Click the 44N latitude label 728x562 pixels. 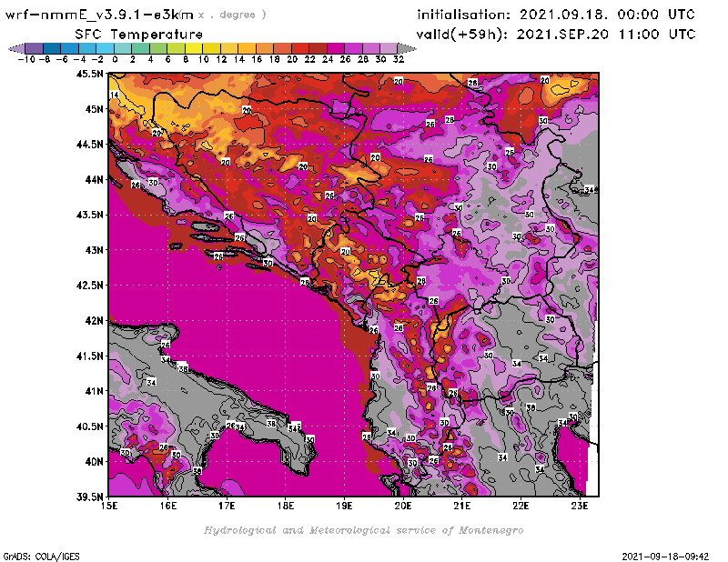point(94,179)
